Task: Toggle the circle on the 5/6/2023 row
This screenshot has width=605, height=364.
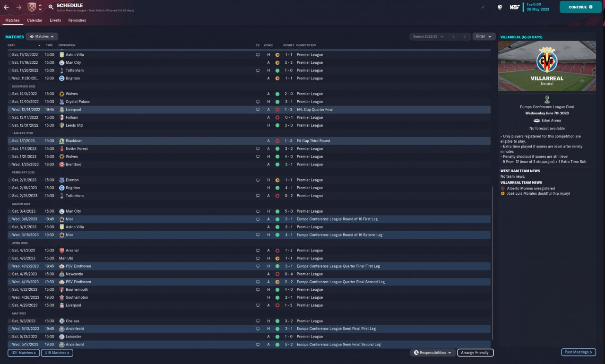Action: coord(9,321)
